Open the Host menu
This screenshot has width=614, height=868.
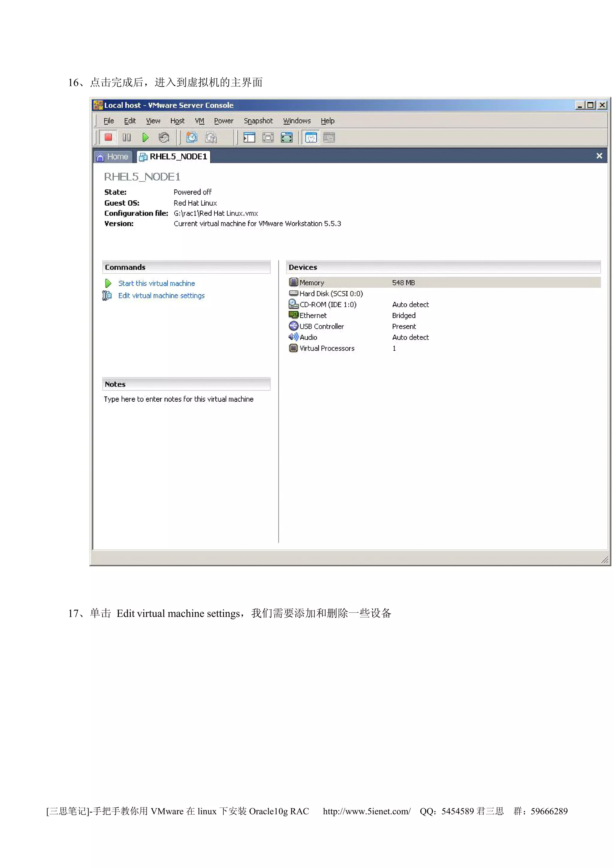(177, 121)
